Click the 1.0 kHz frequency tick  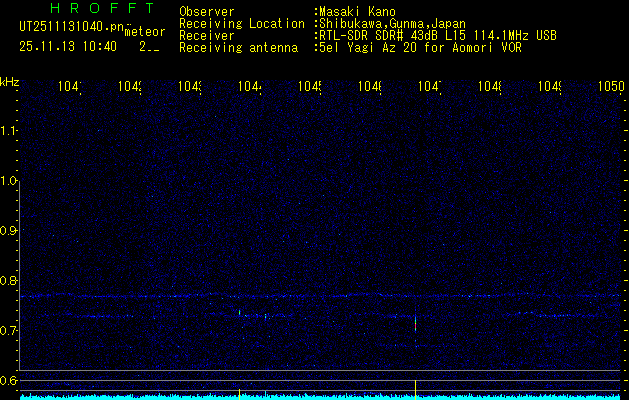(x=9, y=181)
